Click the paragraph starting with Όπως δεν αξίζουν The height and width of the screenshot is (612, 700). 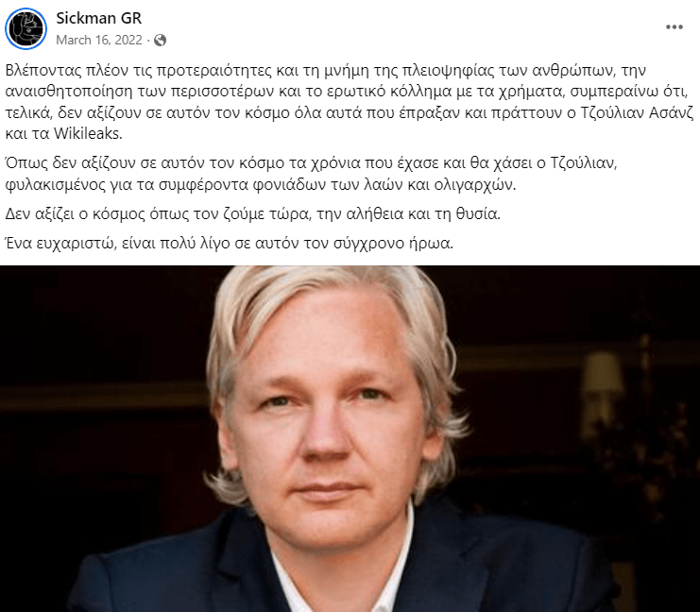pos(311,174)
